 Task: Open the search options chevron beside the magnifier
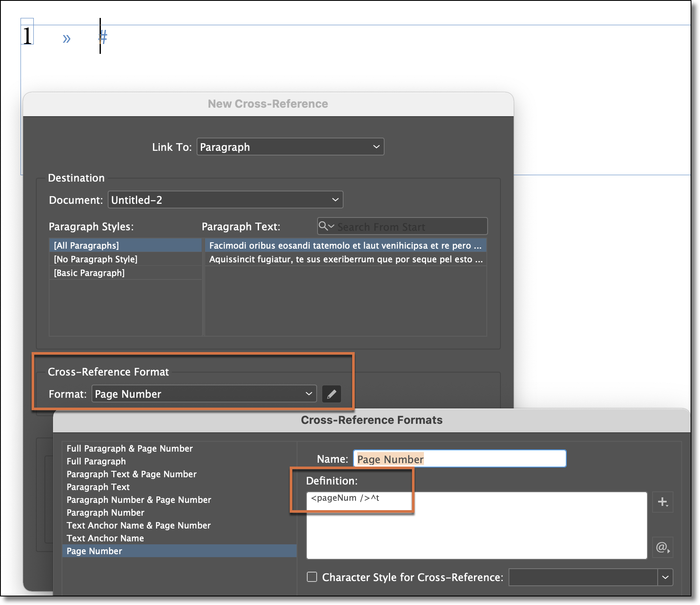[331, 226]
